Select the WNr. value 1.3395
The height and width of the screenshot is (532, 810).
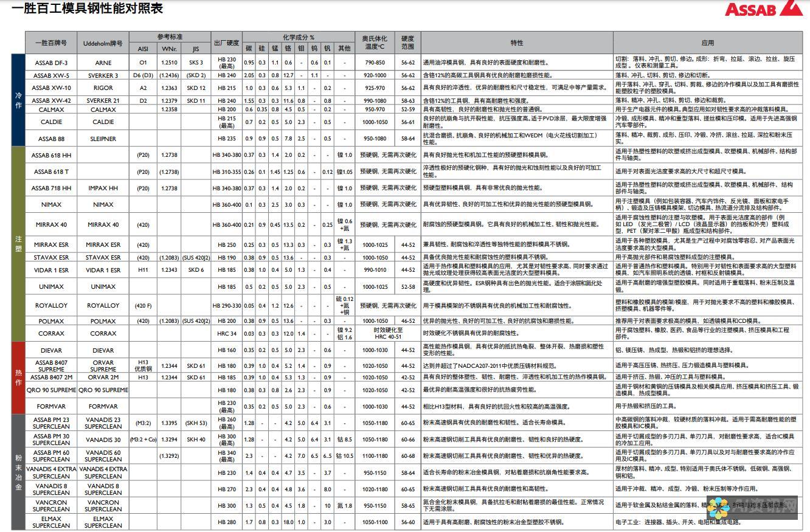coord(169,423)
